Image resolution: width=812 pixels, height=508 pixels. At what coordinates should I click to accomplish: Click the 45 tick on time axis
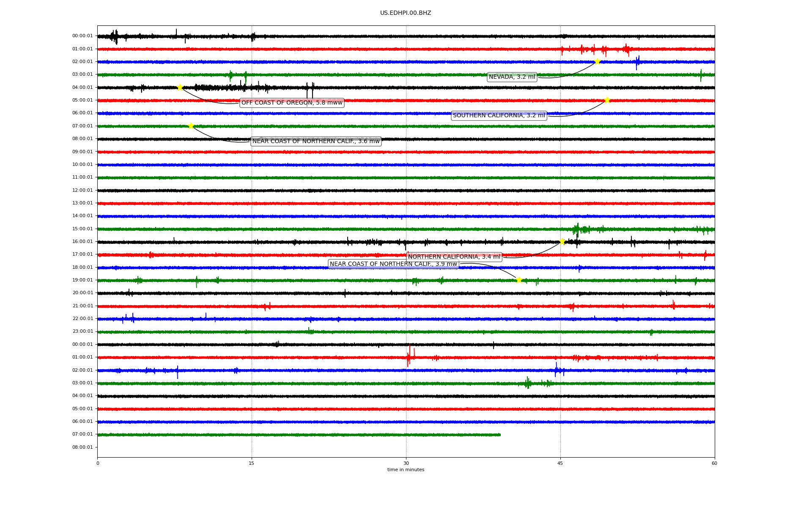[x=560, y=463]
